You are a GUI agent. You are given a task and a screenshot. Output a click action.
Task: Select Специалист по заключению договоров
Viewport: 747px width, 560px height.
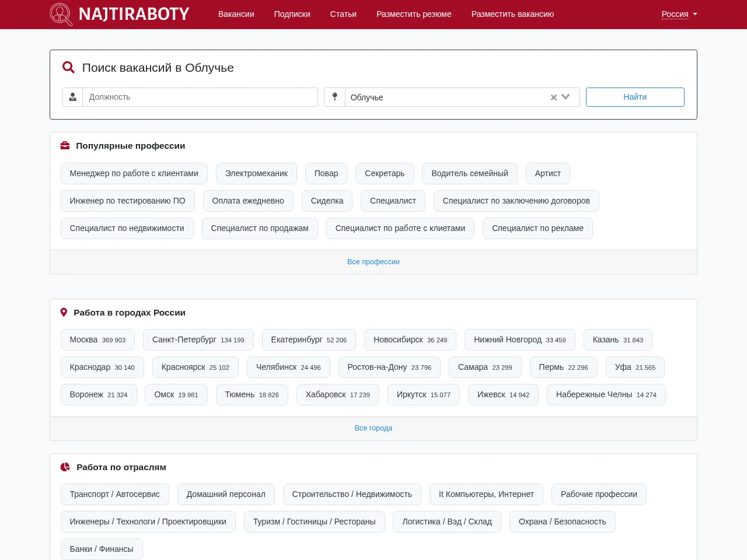click(x=516, y=201)
